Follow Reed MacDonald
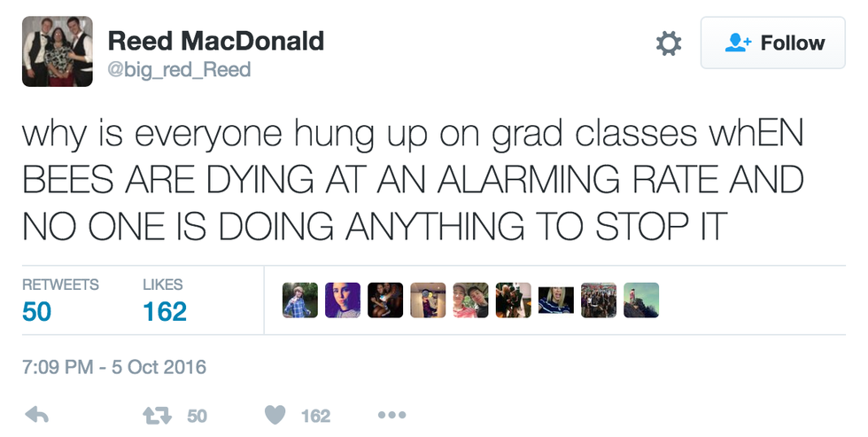Viewport: 868px width, 437px height. (774, 43)
